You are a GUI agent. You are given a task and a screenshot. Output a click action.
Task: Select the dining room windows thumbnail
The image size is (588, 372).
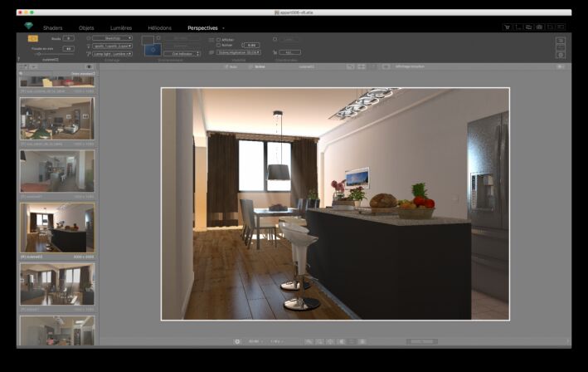[57, 284]
